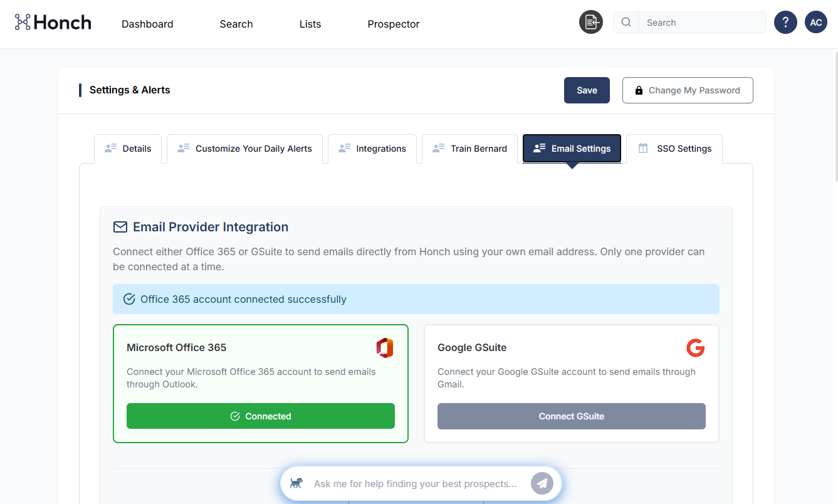Click the paper plane send icon
This screenshot has height=504, width=838.
[542, 483]
